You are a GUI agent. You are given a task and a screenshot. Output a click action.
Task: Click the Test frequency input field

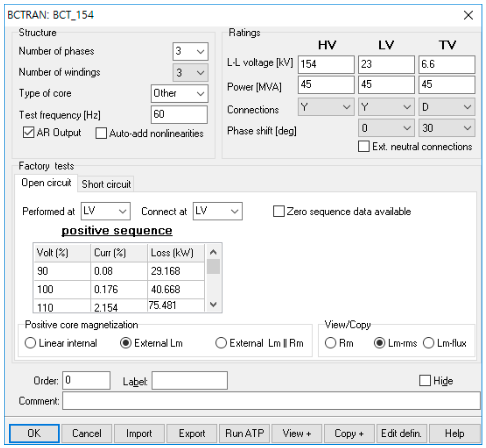[179, 115]
